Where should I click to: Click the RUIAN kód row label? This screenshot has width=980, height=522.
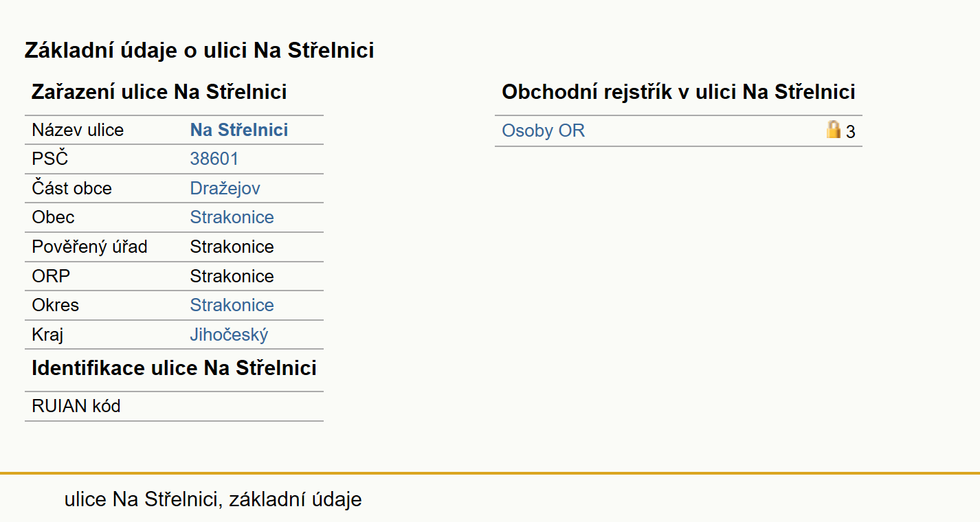[x=76, y=406]
